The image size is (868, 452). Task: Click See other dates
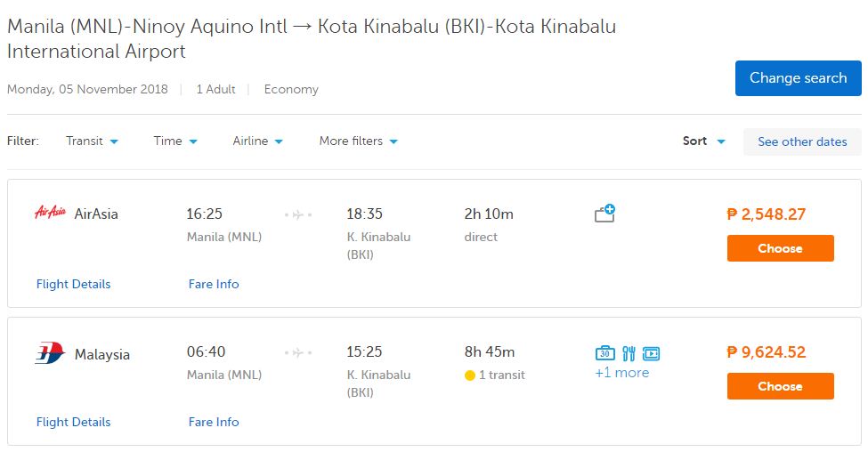tap(802, 141)
